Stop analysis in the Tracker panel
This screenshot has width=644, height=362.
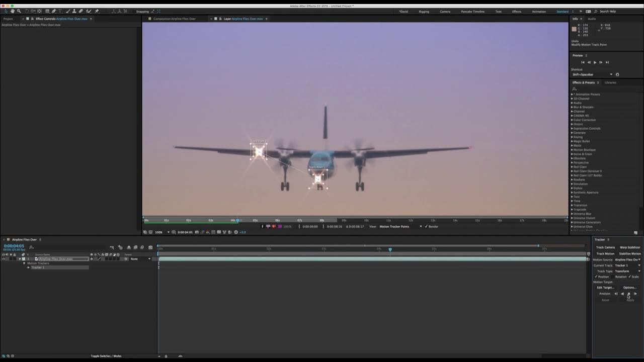click(x=628, y=294)
